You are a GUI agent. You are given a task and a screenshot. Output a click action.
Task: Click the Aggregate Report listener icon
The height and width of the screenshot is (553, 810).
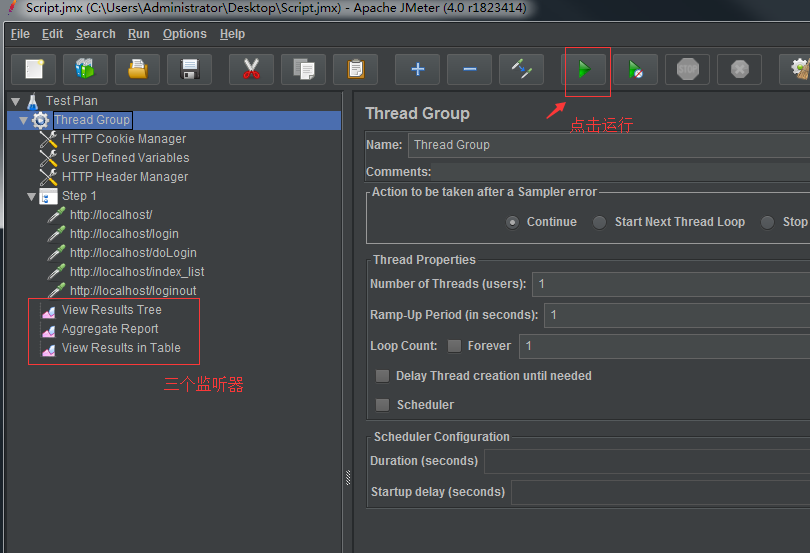[x=49, y=330]
